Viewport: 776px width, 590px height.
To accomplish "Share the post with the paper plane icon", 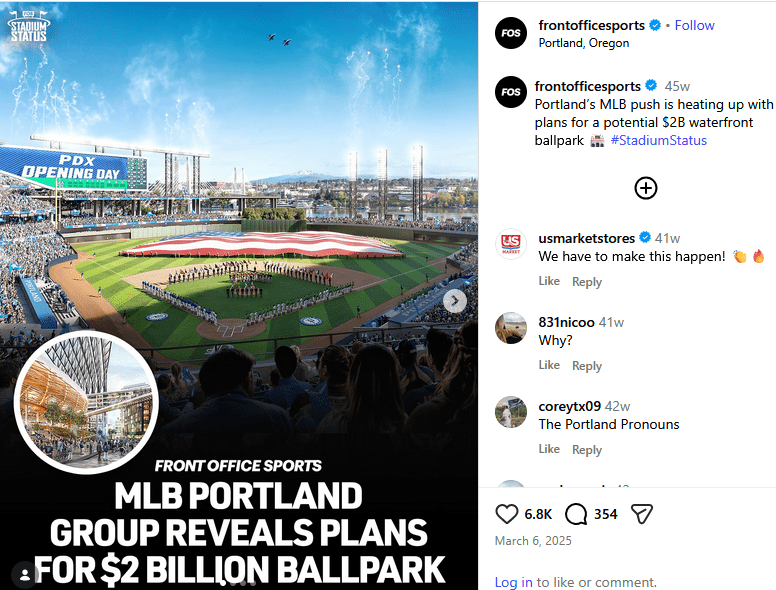I will click(642, 514).
